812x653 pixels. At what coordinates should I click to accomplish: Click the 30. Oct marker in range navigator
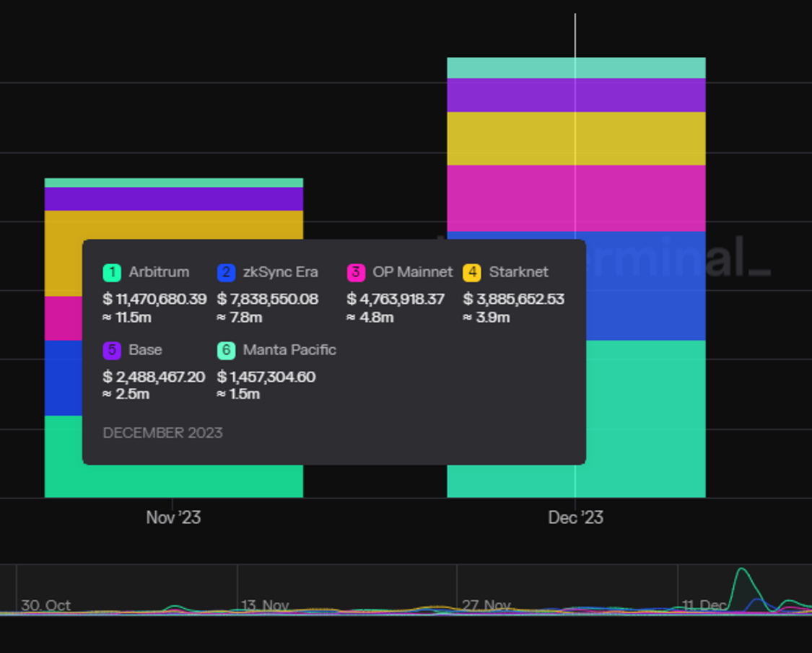coord(45,605)
